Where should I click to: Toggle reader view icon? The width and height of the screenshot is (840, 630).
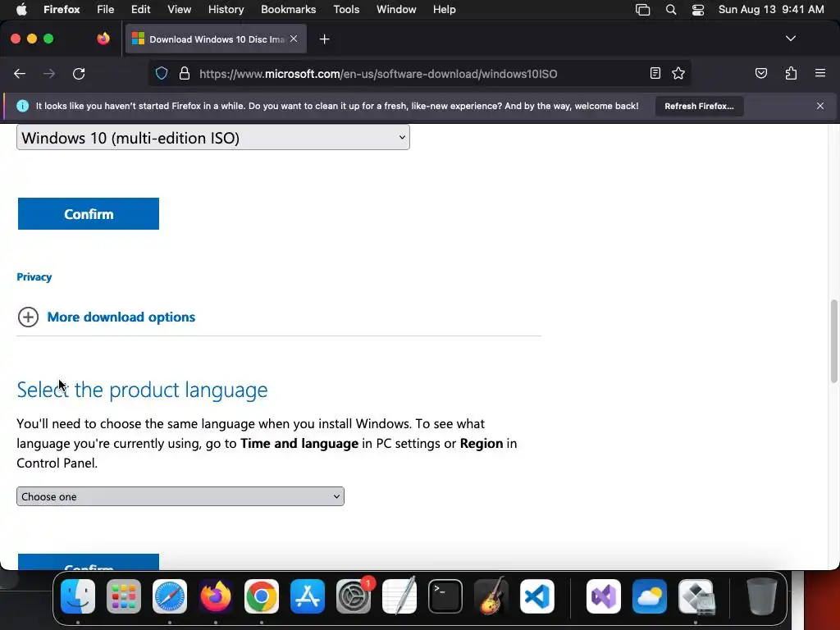click(655, 73)
